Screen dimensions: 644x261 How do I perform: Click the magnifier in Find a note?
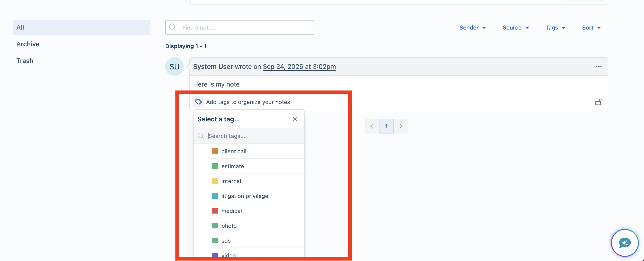173,27
